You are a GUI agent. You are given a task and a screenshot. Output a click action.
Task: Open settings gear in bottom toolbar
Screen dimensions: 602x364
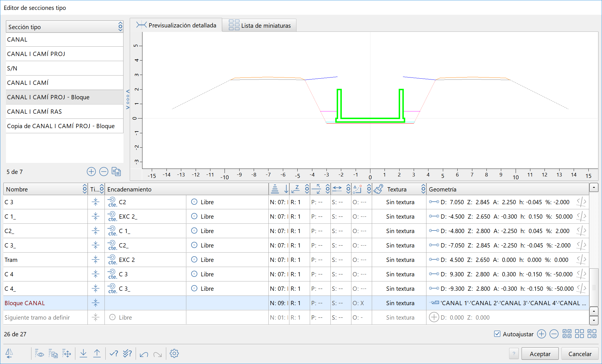click(x=174, y=353)
